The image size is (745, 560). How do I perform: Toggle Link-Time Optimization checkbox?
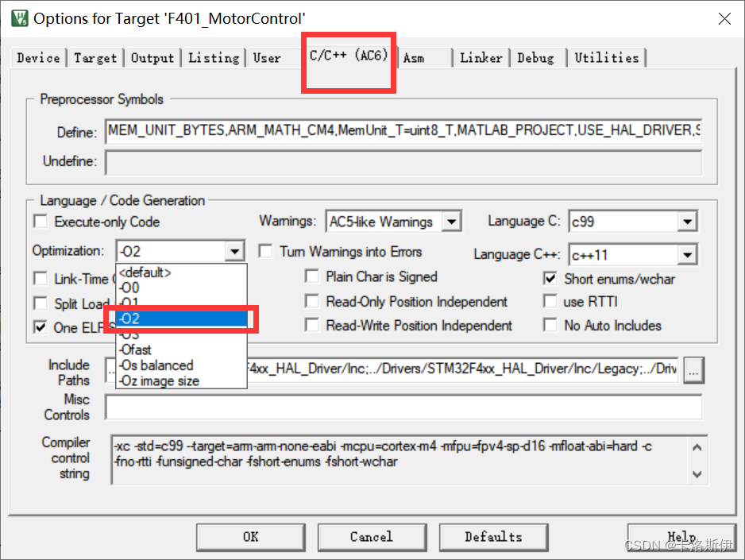pos(41,278)
